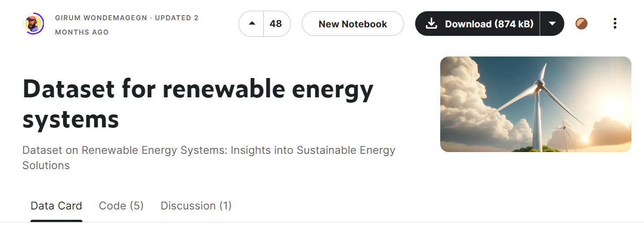Click the download arrow icon

431,24
